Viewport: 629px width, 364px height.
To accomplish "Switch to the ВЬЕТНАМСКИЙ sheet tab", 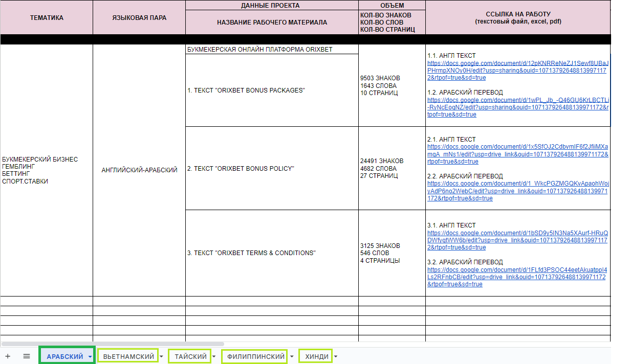I will pos(128,356).
